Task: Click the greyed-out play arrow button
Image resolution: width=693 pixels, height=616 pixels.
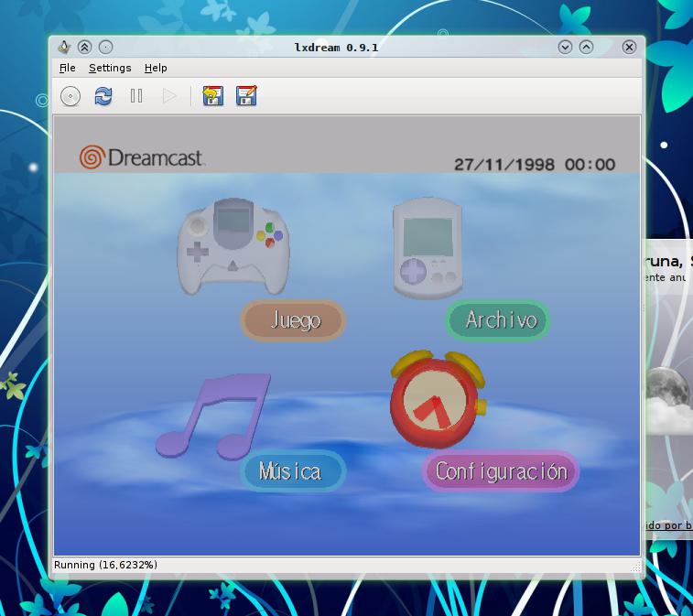Action: tap(169, 96)
